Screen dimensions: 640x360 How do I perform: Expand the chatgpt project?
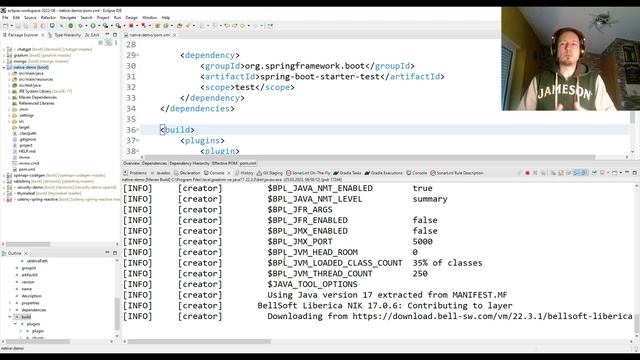[x=4, y=49]
